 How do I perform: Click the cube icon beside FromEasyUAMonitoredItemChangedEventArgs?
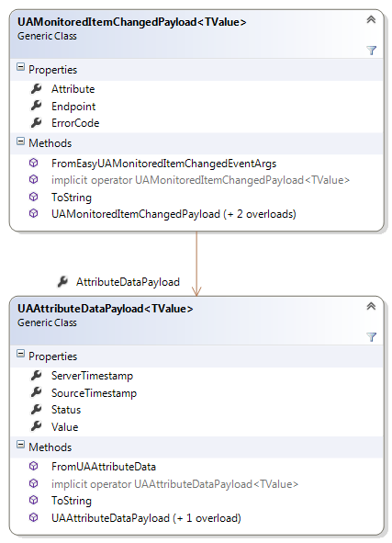34,163
